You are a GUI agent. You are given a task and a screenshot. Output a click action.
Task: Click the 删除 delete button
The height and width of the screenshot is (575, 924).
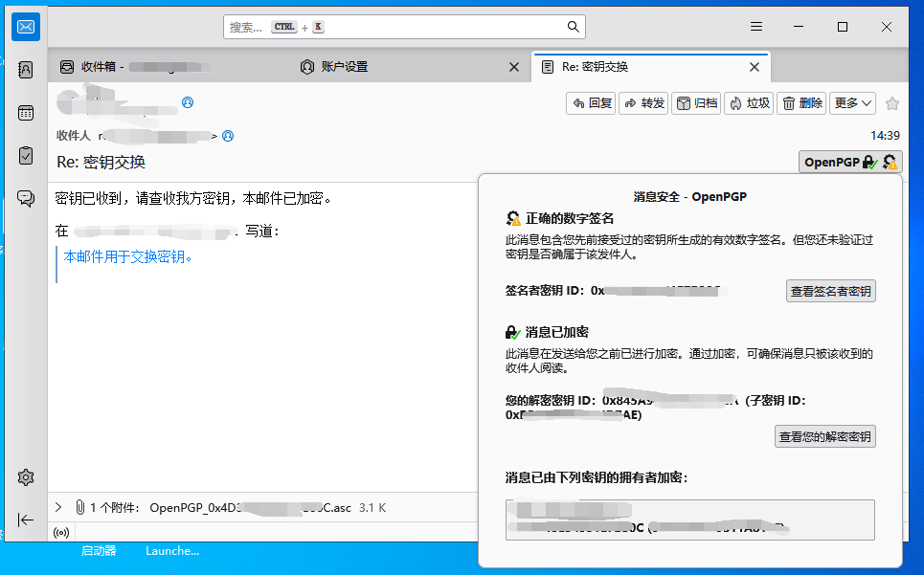(x=800, y=103)
